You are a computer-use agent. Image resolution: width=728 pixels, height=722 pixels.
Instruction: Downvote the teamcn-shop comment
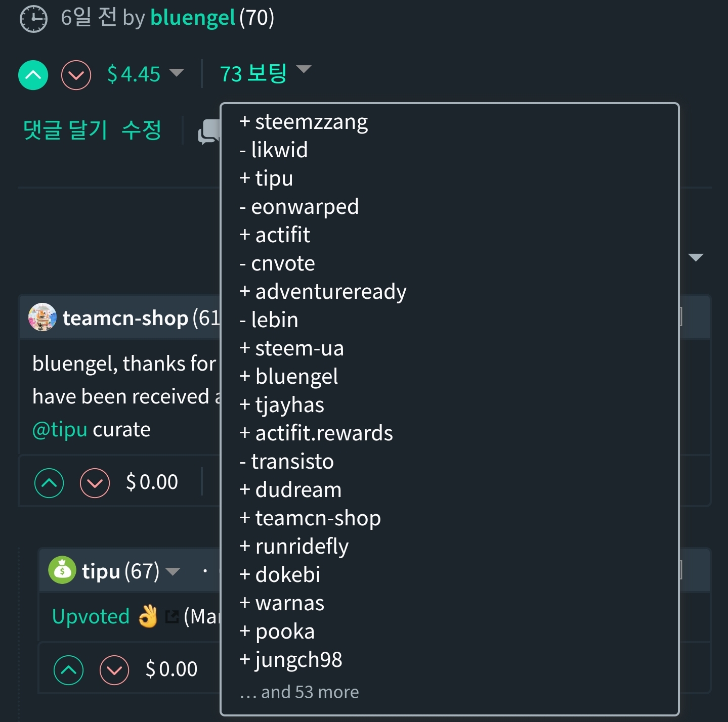95,483
